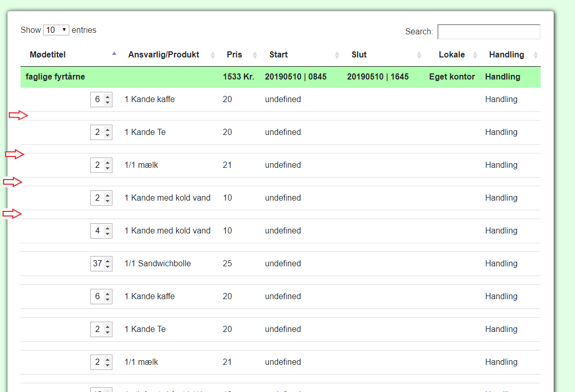This screenshot has width=575, height=392.
Task: Toggle sorting on the Start column
Action: [x=277, y=54]
